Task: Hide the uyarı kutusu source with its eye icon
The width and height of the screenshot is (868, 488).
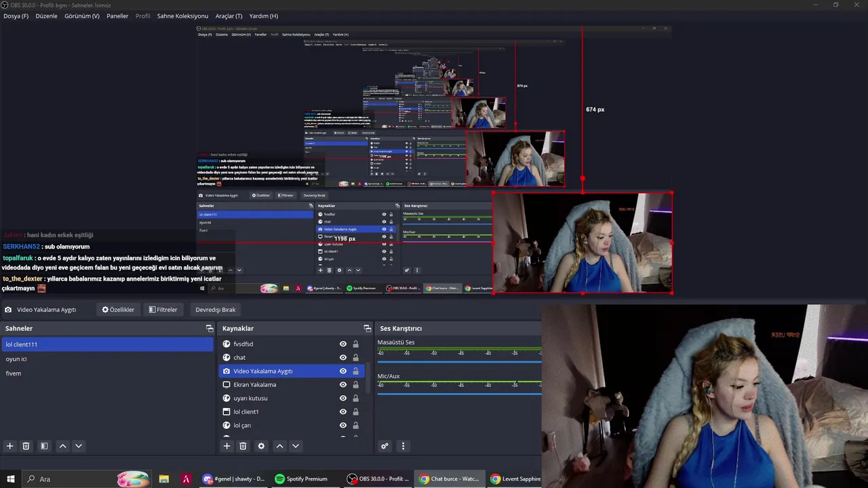Action: coord(343,399)
